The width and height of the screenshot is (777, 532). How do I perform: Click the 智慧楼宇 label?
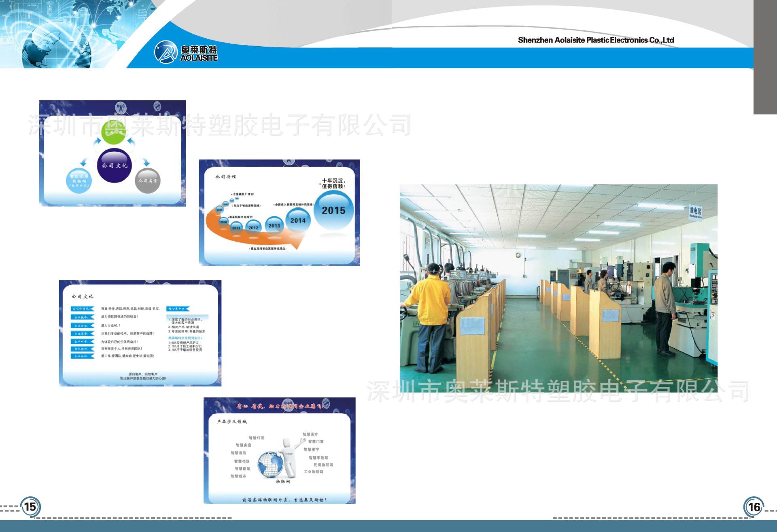click(x=311, y=449)
